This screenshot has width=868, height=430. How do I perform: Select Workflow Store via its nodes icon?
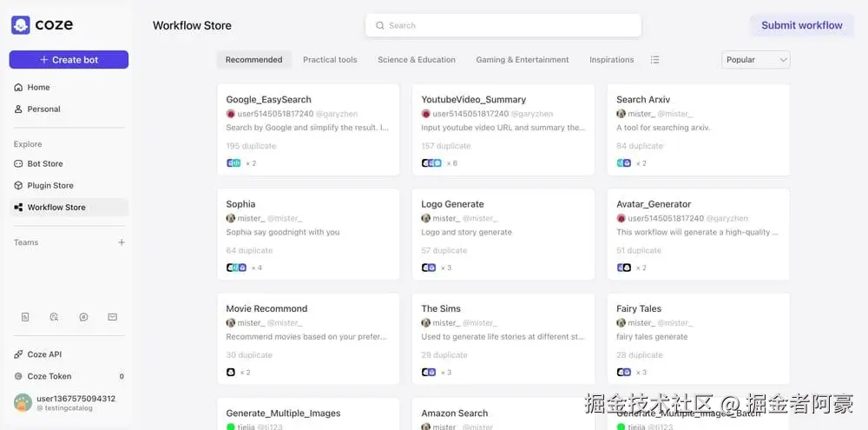point(18,208)
